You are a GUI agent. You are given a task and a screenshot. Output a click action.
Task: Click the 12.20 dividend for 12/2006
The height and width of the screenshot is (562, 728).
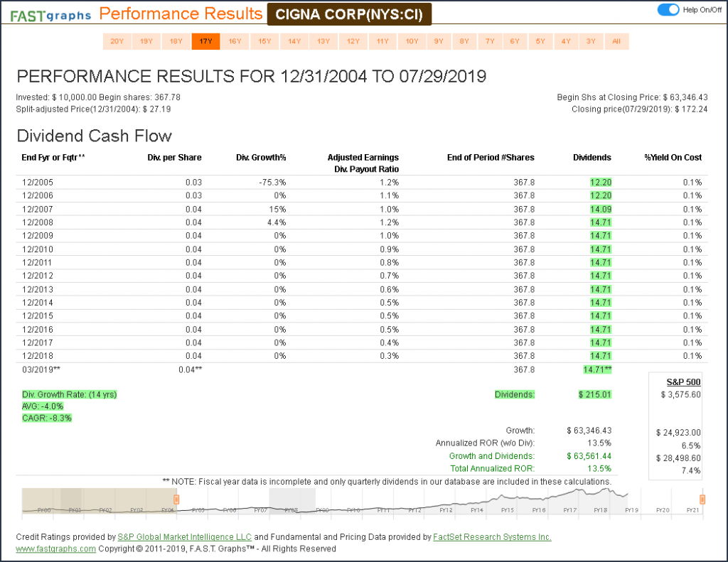(x=601, y=195)
